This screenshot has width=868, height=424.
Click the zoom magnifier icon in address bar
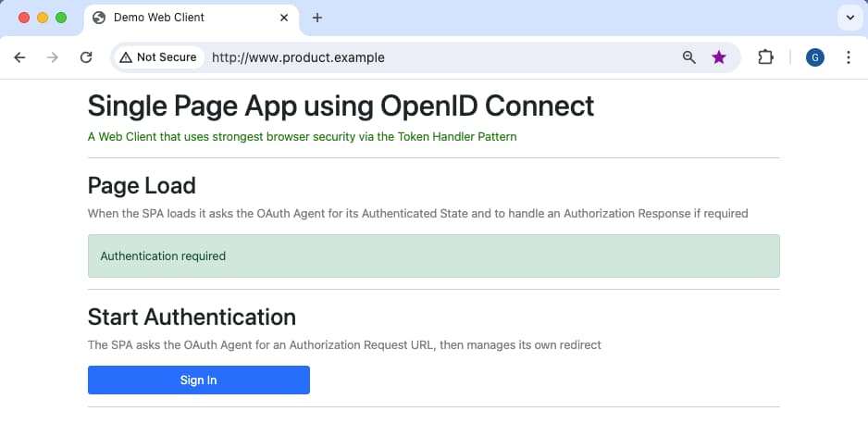pos(688,57)
